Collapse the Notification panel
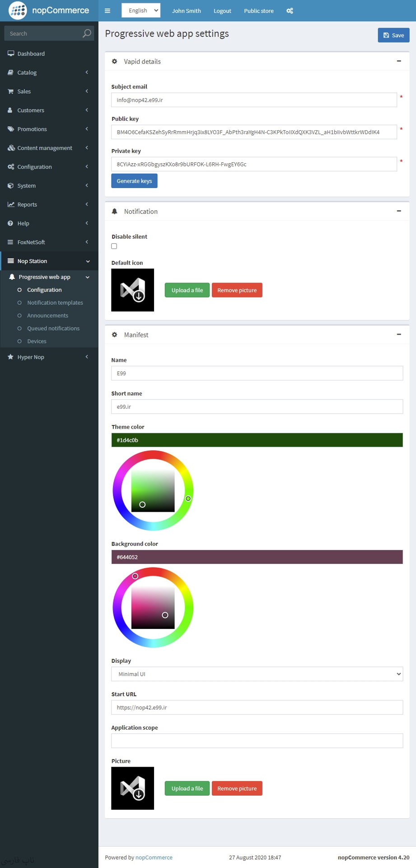Screen dimensions: 416x868 click(399, 211)
